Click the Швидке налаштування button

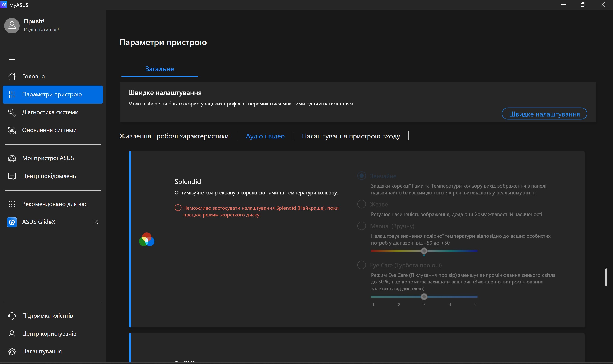544,114
